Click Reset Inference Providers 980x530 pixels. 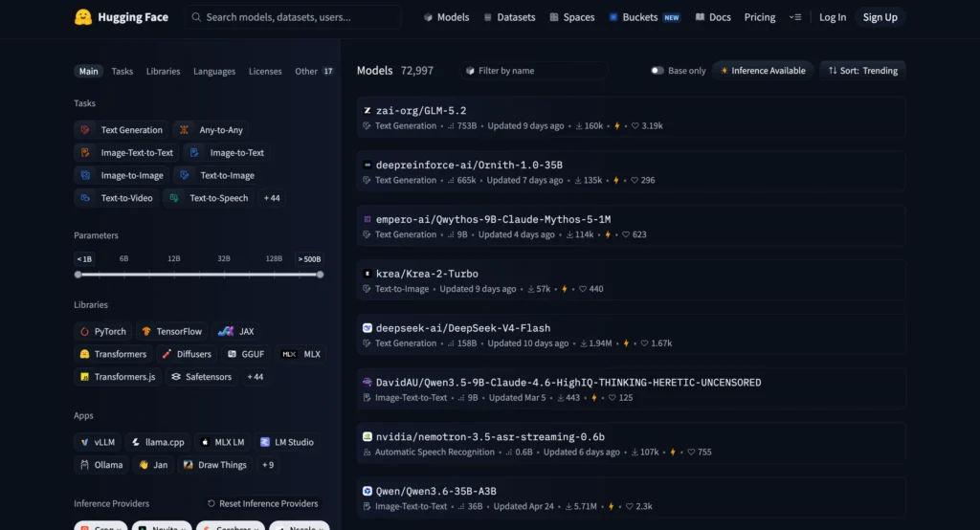coord(262,504)
